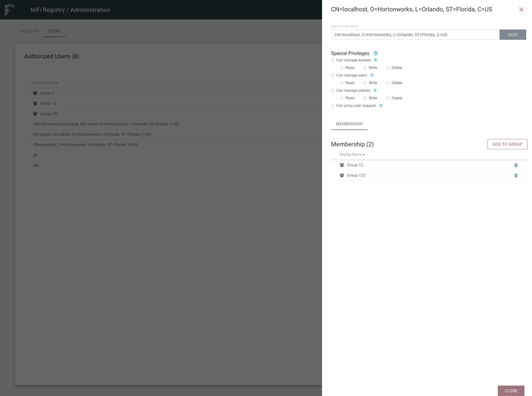Select user CN=dal.hortonworks.local row
The width and height of the screenshot is (532, 396).
click(173, 124)
